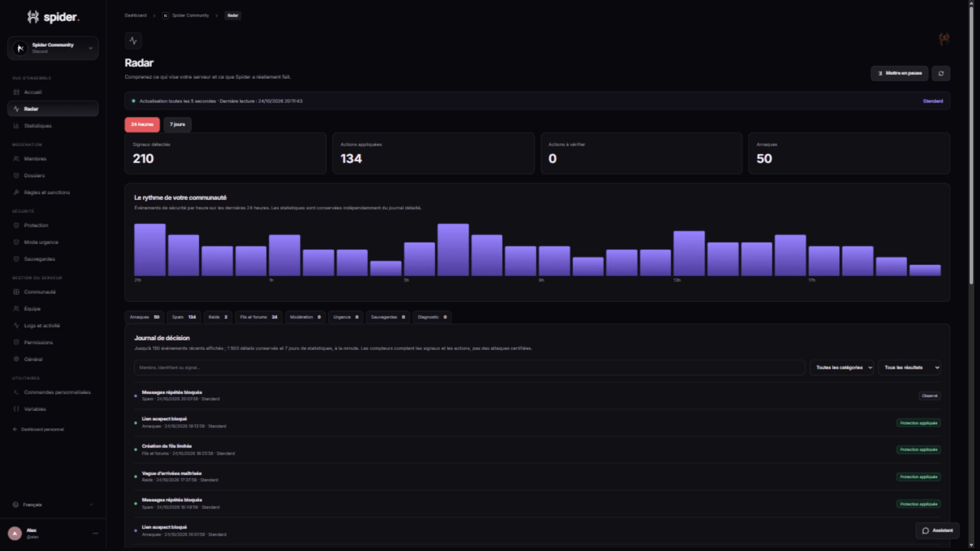Open Variables page
Viewport: 980px width, 551px height.
click(x=53, y=409)
